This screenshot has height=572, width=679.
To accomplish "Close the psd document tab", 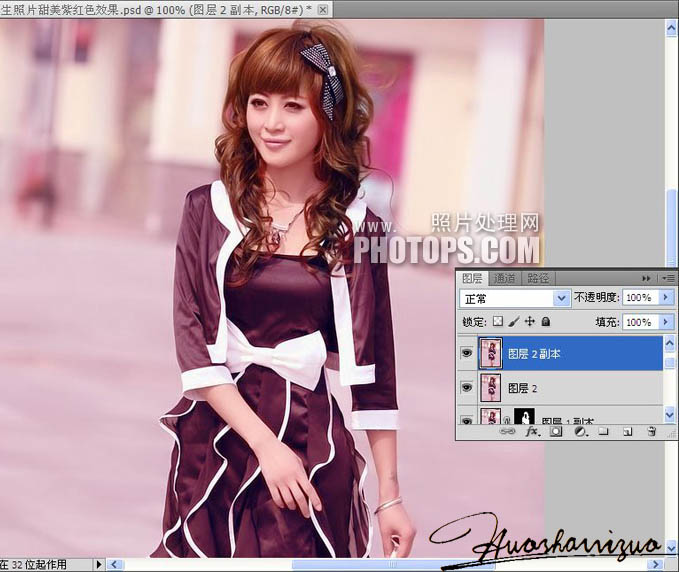I will (322, 9).
